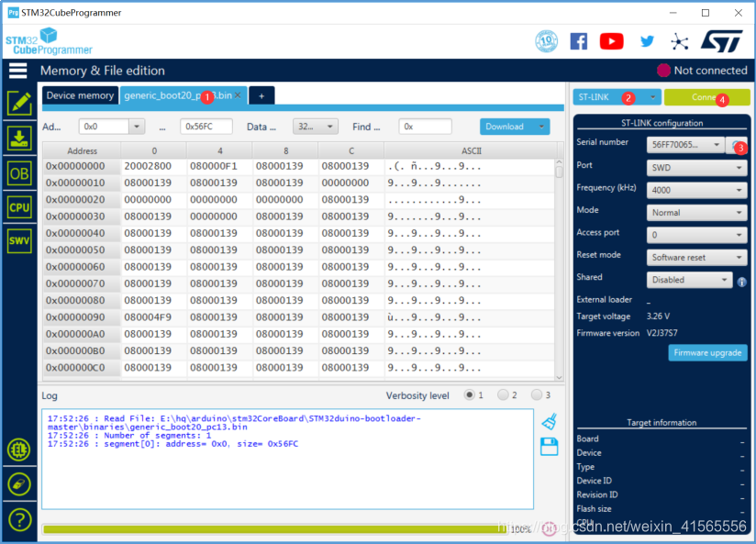Open the Port SWD dropdown
756x544 pixels.
(696, 167)
